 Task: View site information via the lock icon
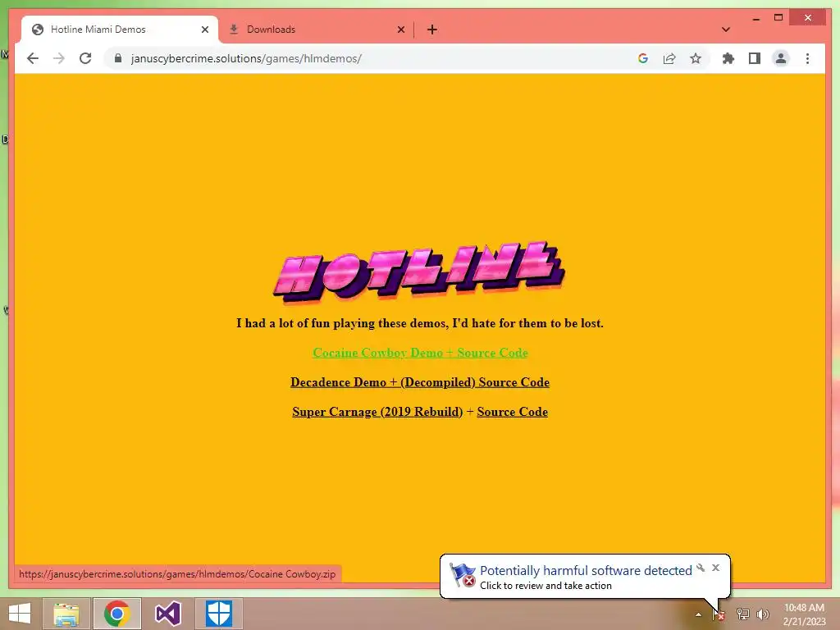[x=118, y=58]
